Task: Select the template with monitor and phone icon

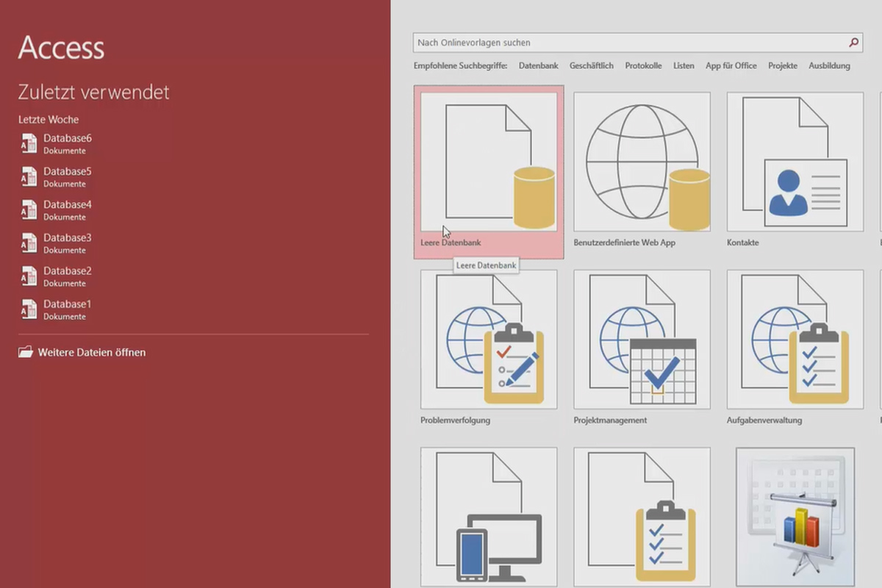Action: pyautogui.click(x=489, y=517)
